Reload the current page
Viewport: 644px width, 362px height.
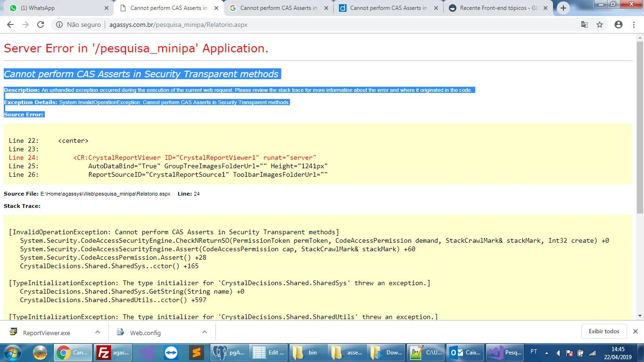pyautogui.click(x=41, y=25)
